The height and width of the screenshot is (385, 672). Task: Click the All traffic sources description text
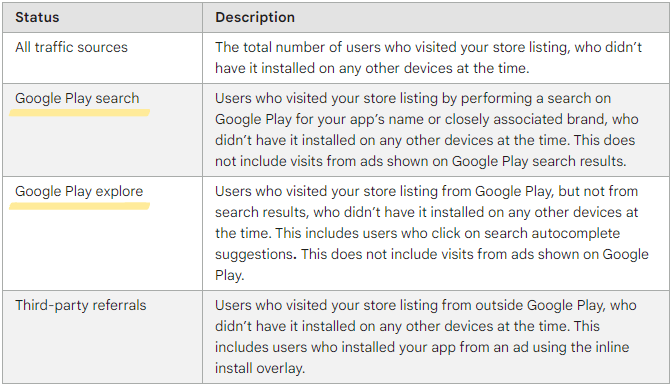pyautogui.click(x=428, y=58)
